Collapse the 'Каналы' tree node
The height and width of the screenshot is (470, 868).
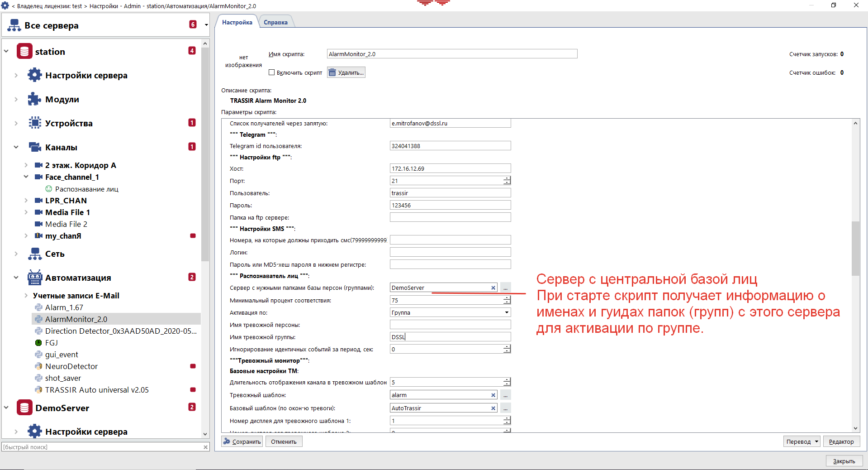point(16,147)
